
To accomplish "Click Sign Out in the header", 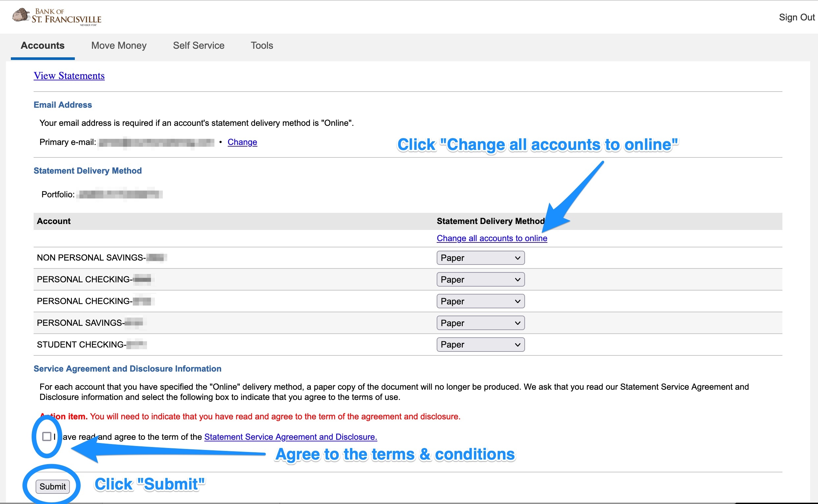I will point(796,17).
